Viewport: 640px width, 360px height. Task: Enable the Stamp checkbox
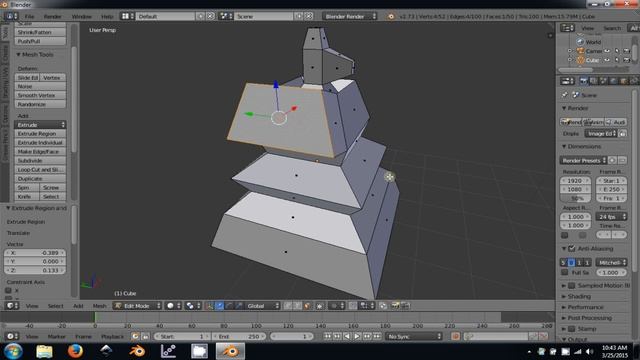tap(572, 329)
